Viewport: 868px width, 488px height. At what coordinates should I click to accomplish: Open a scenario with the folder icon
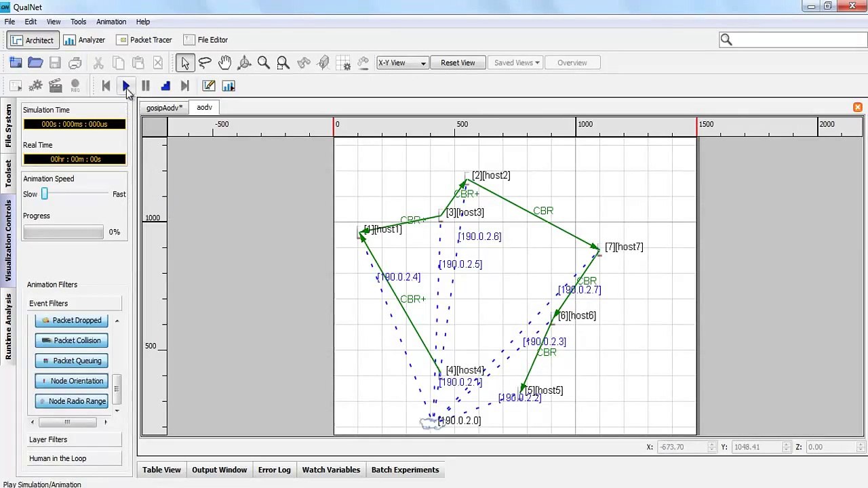tap(35, 63)
